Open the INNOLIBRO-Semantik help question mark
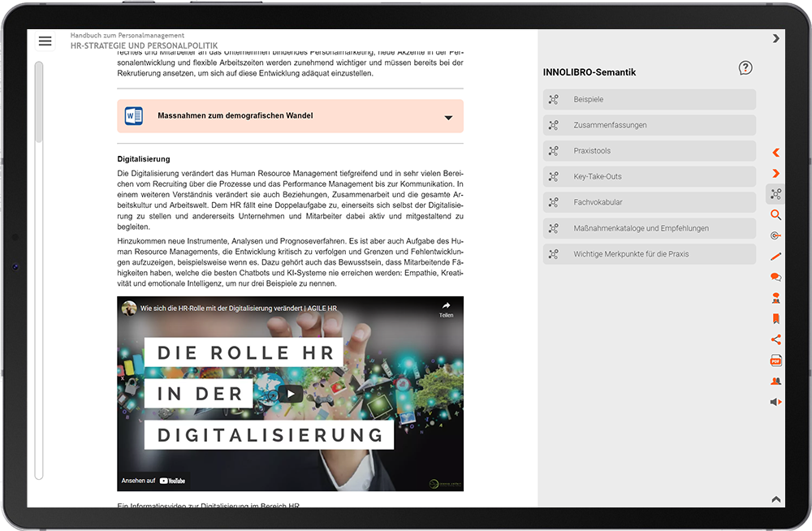The image size is (812, 531). tap(745, 68)
